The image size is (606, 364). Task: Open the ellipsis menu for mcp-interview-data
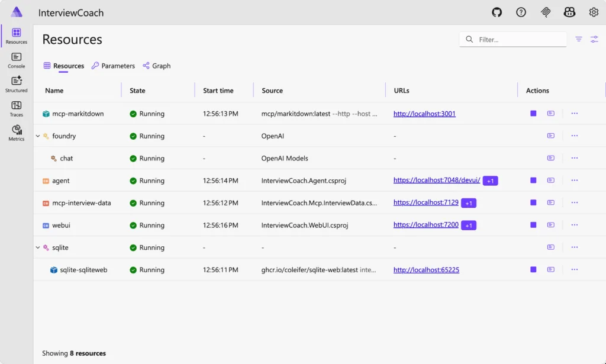573,202
